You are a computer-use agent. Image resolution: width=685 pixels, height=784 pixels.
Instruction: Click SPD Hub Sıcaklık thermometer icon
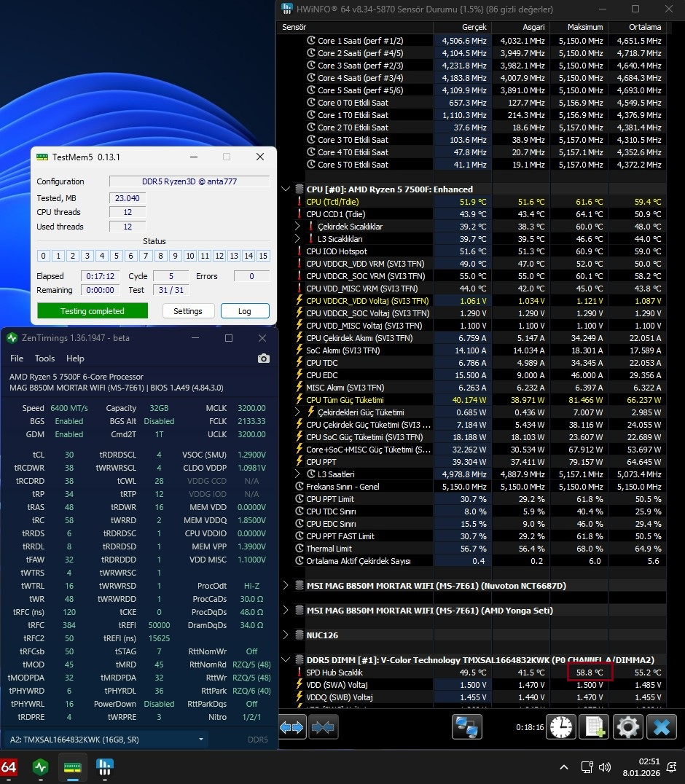(x=300, y=673)
